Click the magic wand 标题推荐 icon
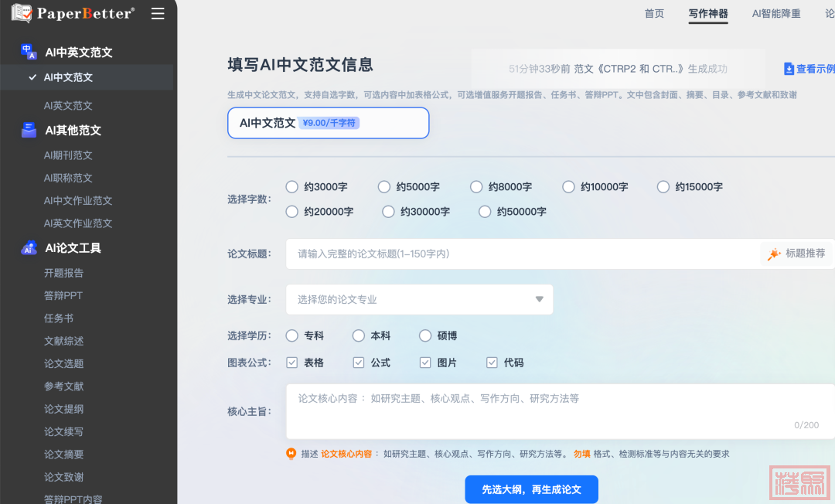The image size is (835, 504). [x=774, y=254]
